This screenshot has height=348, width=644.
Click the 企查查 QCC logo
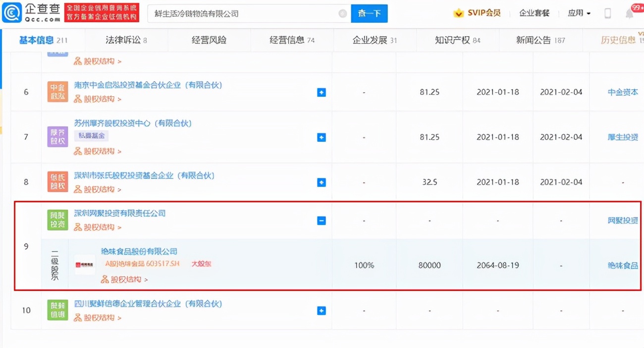30,12
